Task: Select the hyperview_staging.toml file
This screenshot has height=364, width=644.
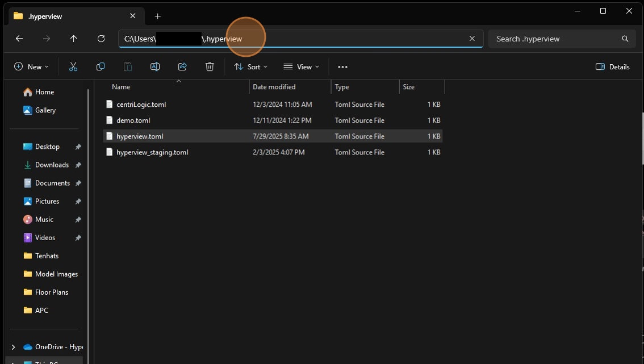Action: pos(152,152)
